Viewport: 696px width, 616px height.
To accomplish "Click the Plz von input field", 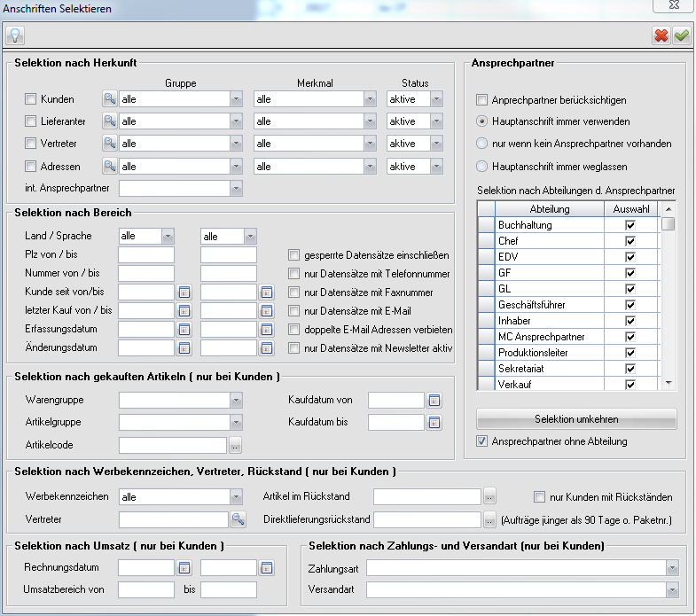I will (x=146, y=255).
